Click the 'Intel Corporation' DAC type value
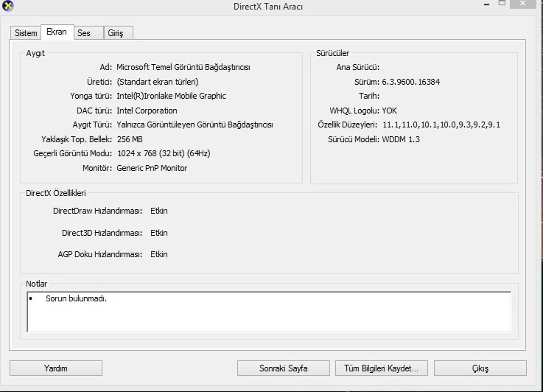The image size is (543, 392). (147, 111)
